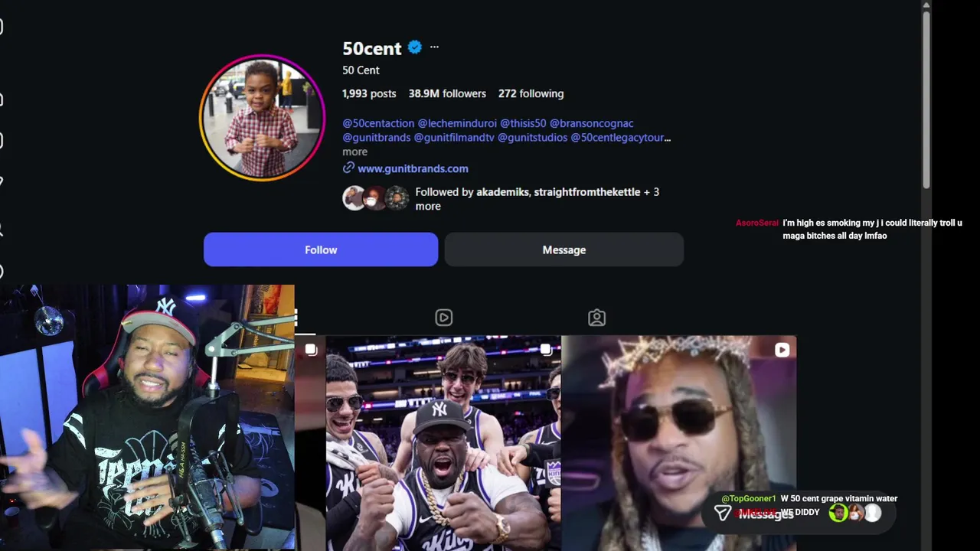Click the Message button

tap(564, 249)
